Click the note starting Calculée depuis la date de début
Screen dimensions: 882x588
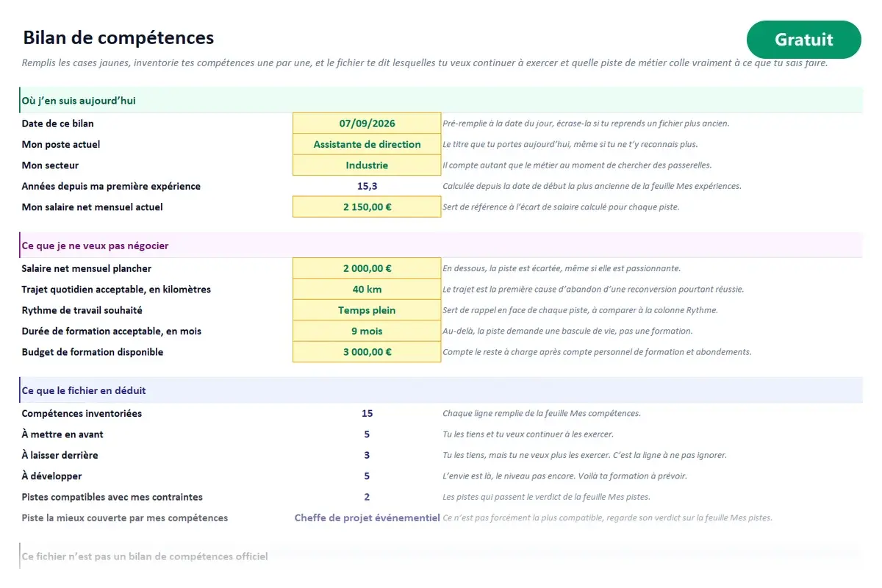coord(592,186)
